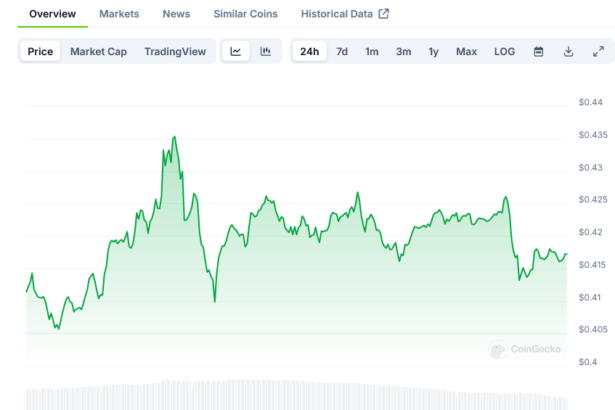Click the external link icon beside Historical Data

(x=383, y=14)
